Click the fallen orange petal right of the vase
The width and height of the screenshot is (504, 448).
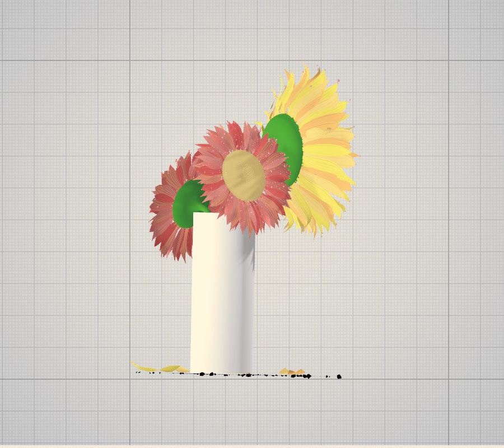point(291,370)
